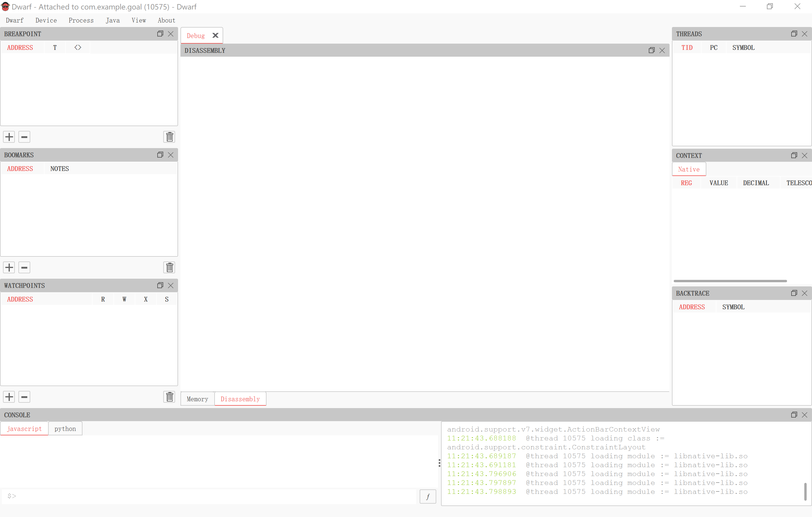Viewport: 812px width, 517px height.
Task: Close the Backtrace panel
Action: (805, 294)
